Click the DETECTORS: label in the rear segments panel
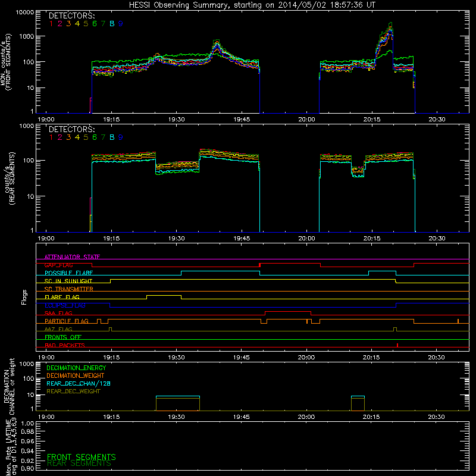This screenshot has height=476, width=476. [x=71, y=129]
